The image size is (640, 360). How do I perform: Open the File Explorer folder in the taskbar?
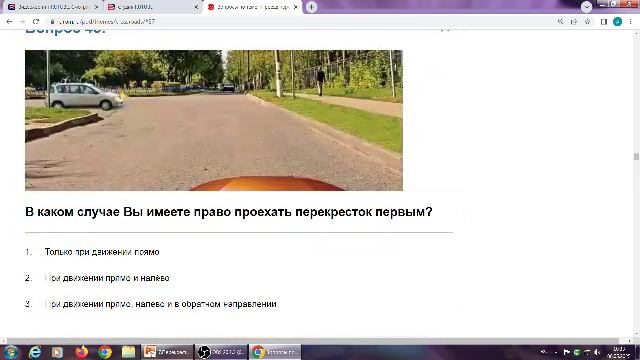point(128,352)
